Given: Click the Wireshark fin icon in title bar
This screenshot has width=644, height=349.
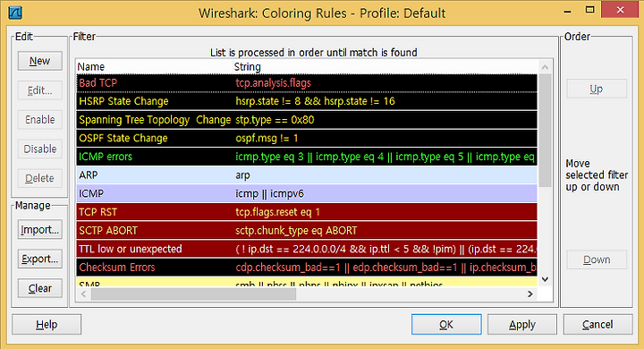Looking at the screenshot, I should pyautogui.click(x=15, y=13).
